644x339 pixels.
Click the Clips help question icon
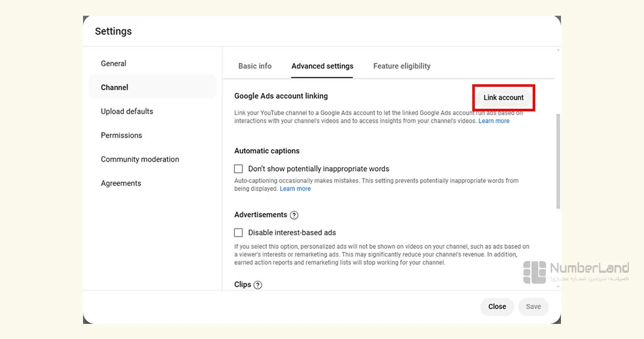click(257, 285)
